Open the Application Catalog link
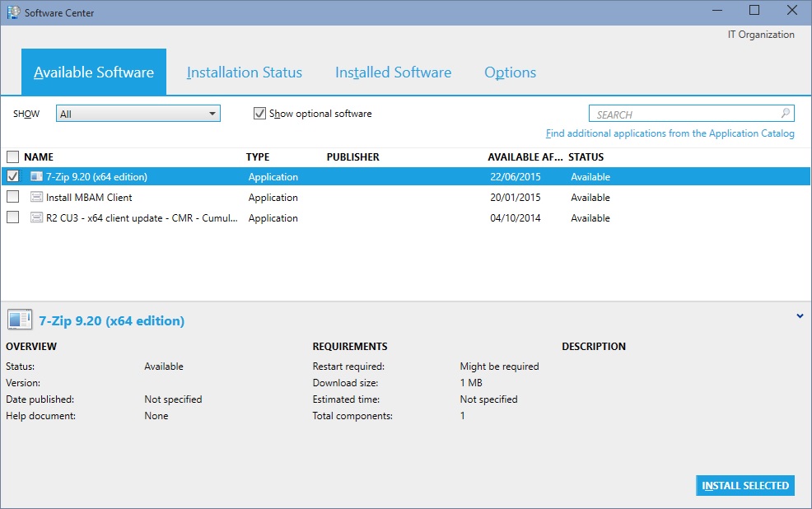Image resolution: width=812 pixels, height=509 pixels. [670, 133]
